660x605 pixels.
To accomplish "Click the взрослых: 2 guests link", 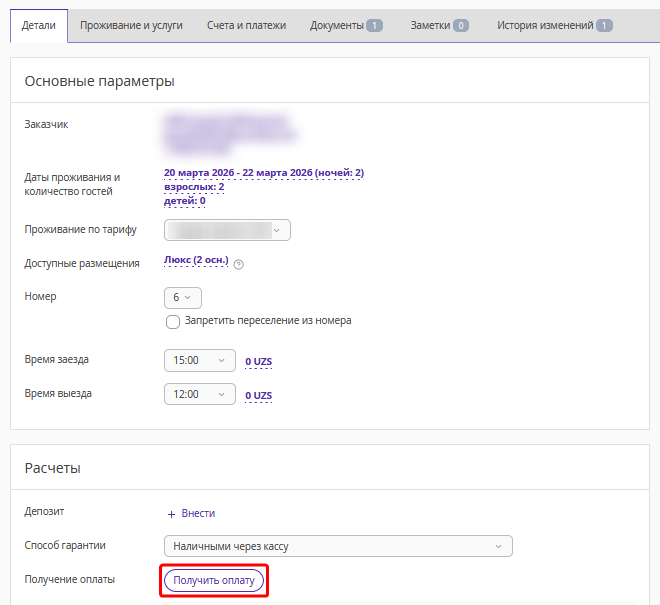I will click(x=193, y=187).
